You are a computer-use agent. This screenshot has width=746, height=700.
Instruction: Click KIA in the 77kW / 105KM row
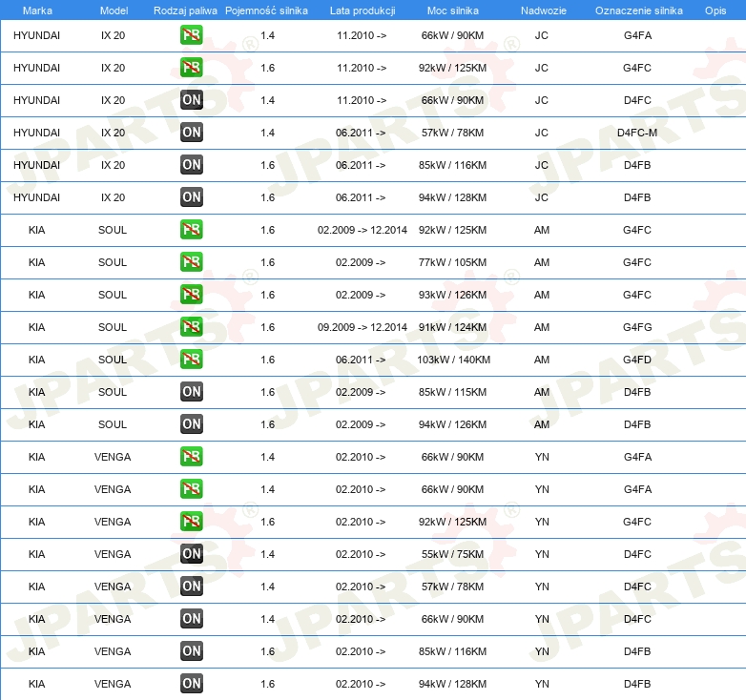tap(36, 262)
